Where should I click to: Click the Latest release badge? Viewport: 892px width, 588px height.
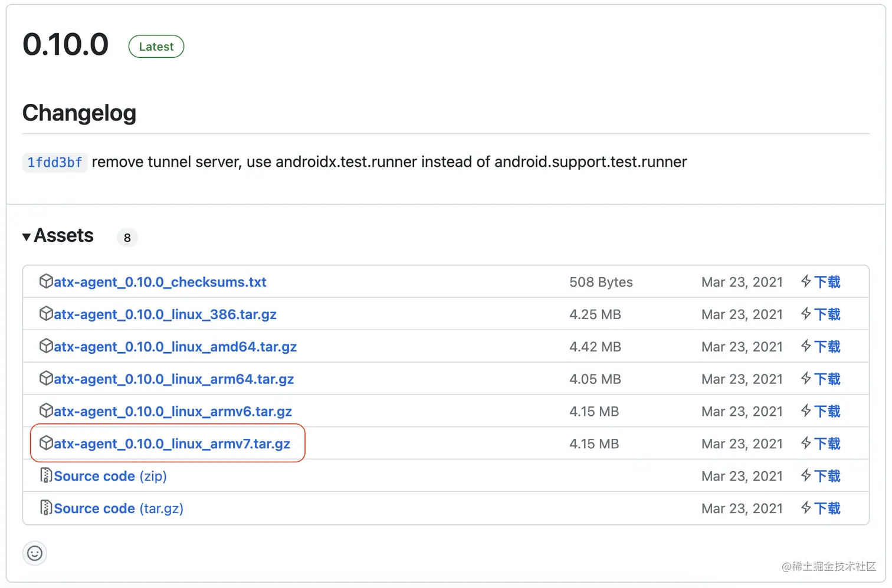click(156, 47)
